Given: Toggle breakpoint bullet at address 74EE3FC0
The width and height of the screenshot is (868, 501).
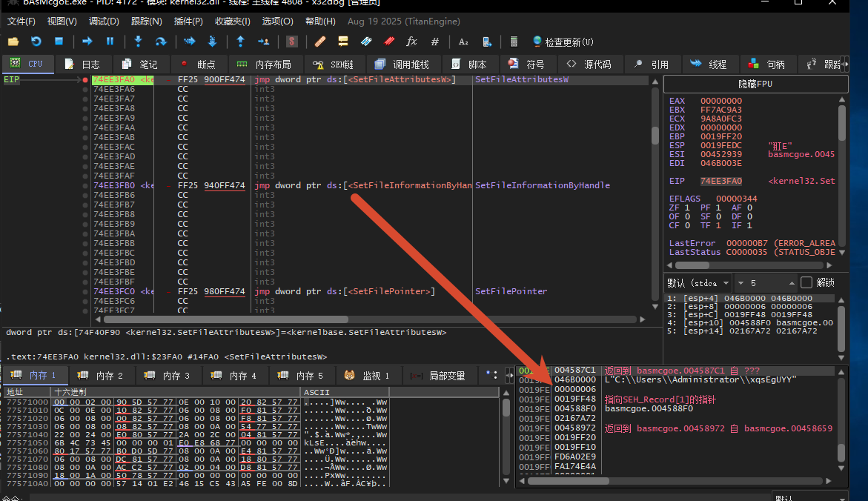Looking at the screenshot, I should click(x=85, y=291).
